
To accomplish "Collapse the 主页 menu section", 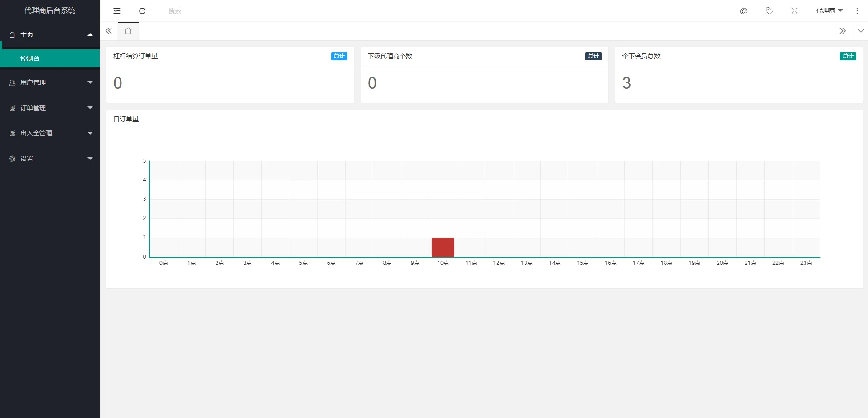I will coord(50,34).
